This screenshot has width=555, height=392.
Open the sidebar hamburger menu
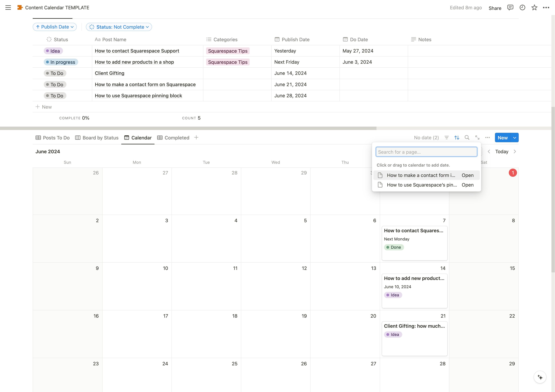point(8,7)
